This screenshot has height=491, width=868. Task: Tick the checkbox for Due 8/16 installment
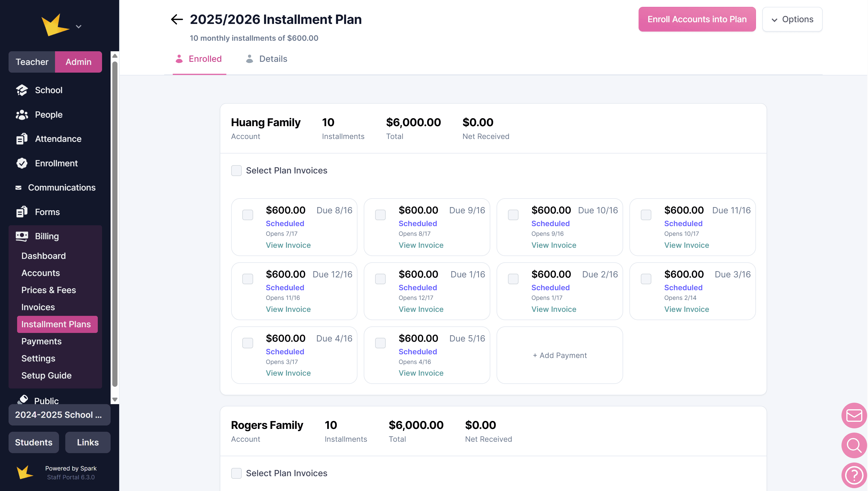(248, 215)
